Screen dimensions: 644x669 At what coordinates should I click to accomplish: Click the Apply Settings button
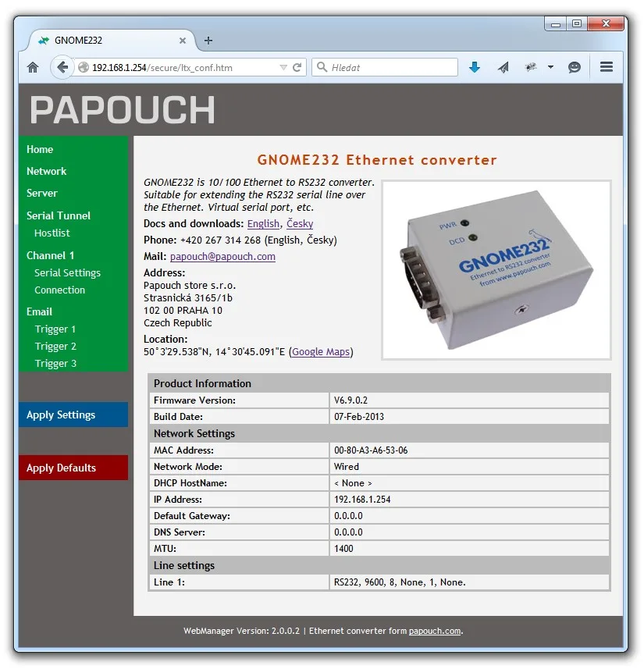[x=73, y=415]
